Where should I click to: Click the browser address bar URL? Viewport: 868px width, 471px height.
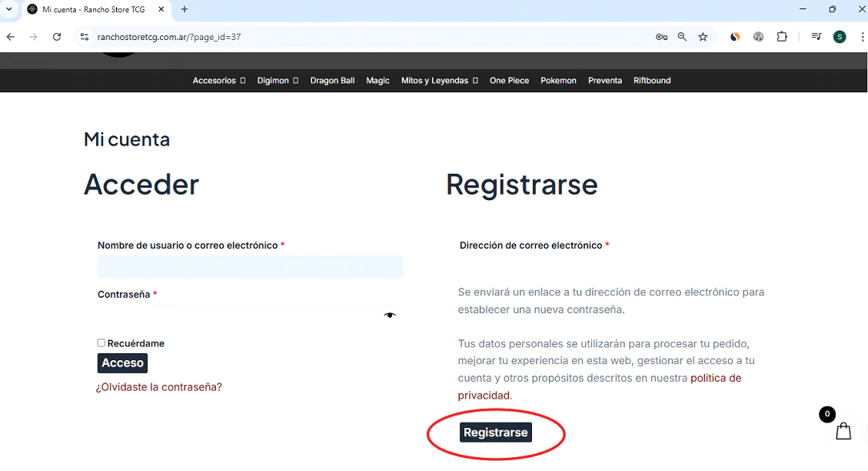(169, 37)
